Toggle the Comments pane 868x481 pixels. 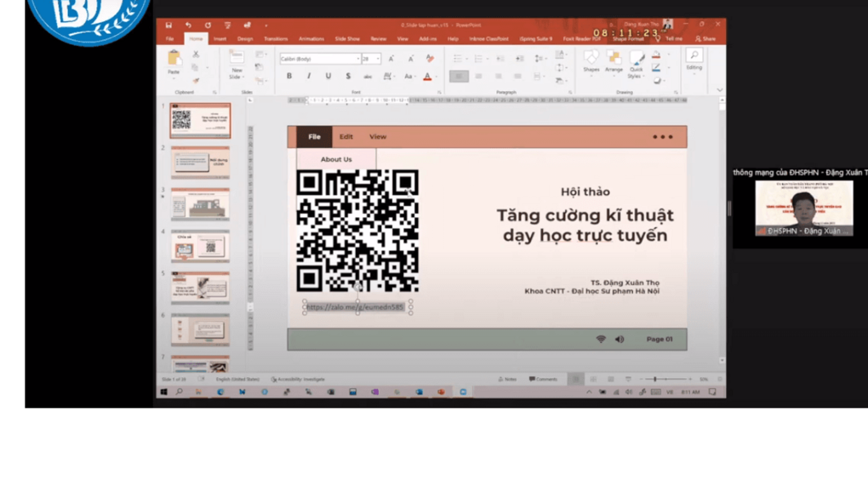pos(543,379)
